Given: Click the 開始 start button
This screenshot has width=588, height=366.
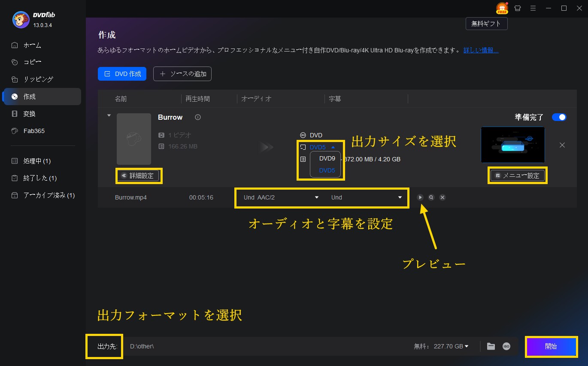Looking at the screenshot, I should 551,346.
